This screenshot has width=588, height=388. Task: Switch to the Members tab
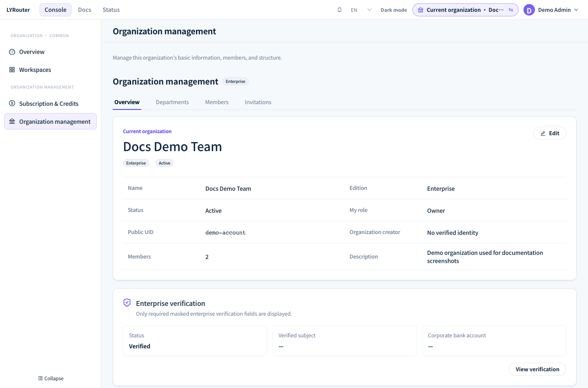click(x=217, y=102)
